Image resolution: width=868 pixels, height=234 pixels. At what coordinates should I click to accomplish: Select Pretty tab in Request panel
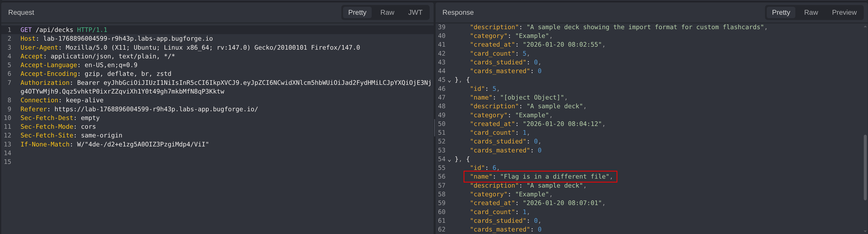[x=357, y=12]
